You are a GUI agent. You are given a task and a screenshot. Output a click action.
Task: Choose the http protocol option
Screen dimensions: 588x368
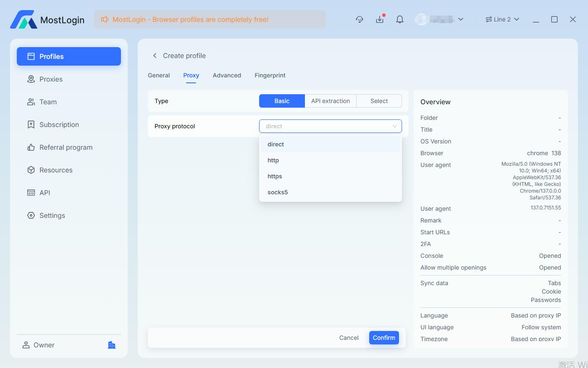pyautogui.click(x=331, y=160)
